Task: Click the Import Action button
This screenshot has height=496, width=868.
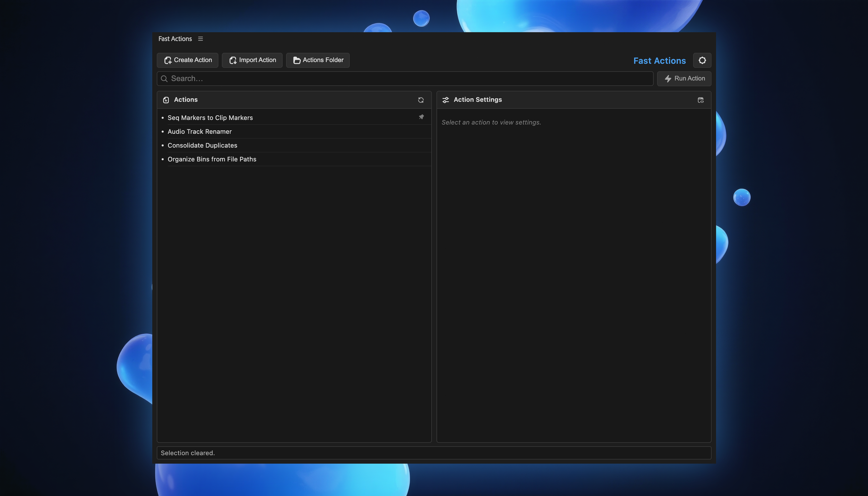Action: point(252,60)
